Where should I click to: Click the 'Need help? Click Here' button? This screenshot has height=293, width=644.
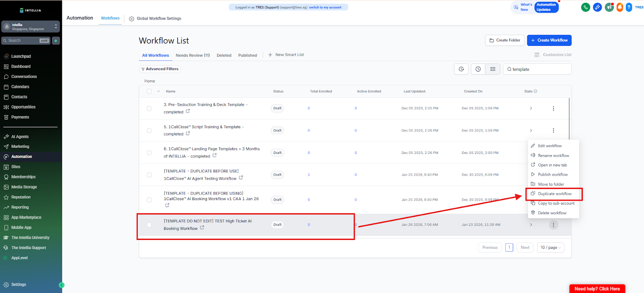pos(597,289)
